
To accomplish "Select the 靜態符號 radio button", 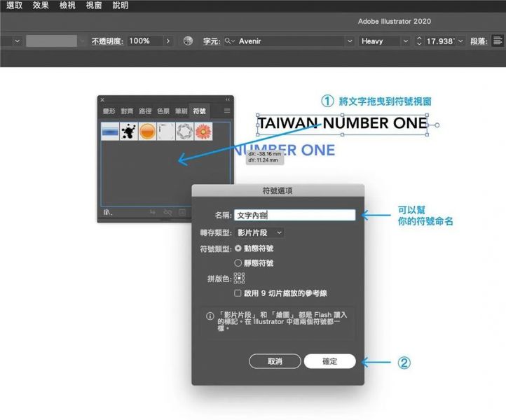I will point(238,263).
